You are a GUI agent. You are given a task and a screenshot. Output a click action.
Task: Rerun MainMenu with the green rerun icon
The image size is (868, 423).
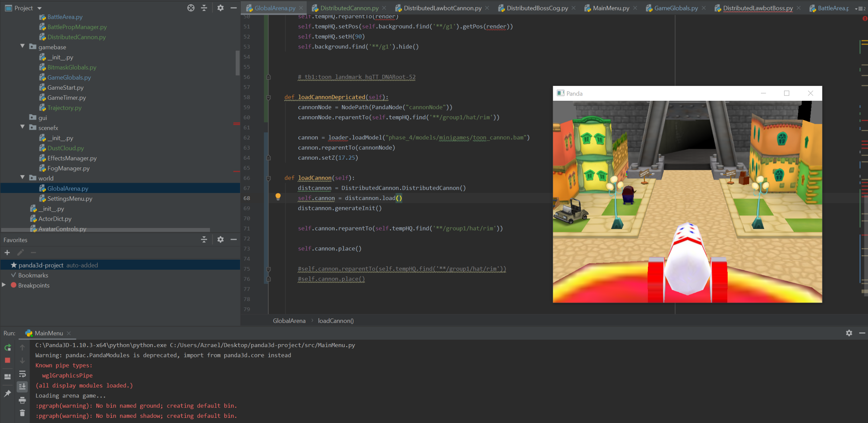coord(7,347)
